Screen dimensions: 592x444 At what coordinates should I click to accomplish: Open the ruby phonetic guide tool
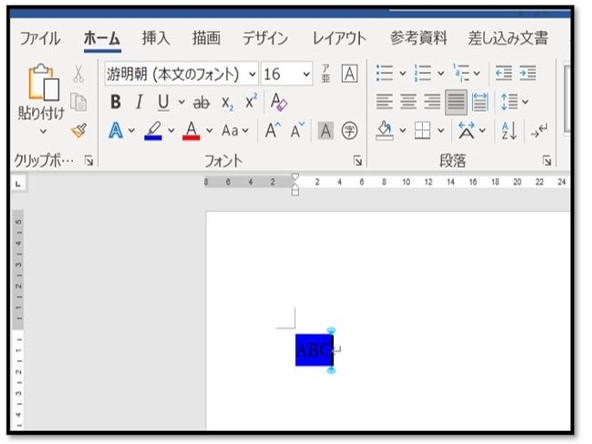(326, 74)
